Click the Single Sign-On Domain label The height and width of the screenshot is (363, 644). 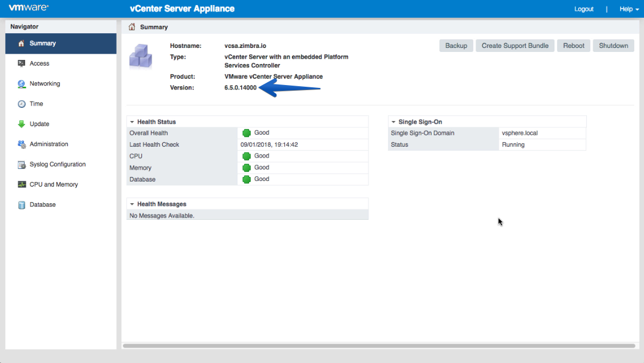click(x=422, y=134)
